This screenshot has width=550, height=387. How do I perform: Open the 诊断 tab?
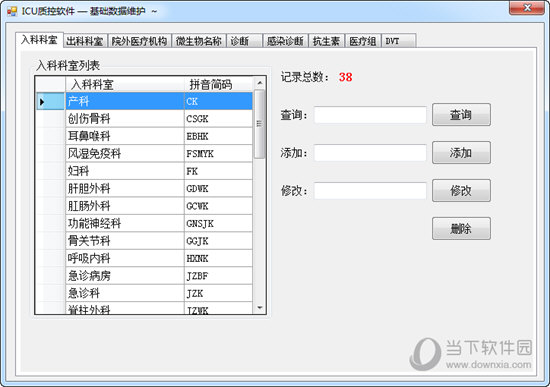pyautogui.click(x=244, y=41)
